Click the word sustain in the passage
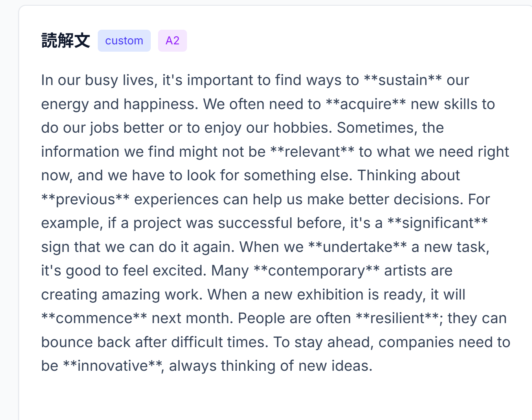Screen dimensions: 532x420 pos(403,80)
